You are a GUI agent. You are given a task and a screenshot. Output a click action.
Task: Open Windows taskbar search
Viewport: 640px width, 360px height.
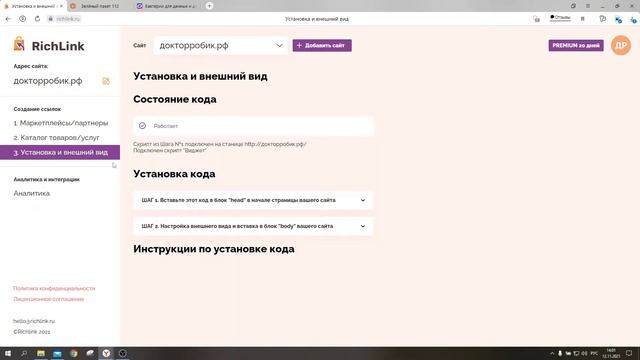click(24, 353)
